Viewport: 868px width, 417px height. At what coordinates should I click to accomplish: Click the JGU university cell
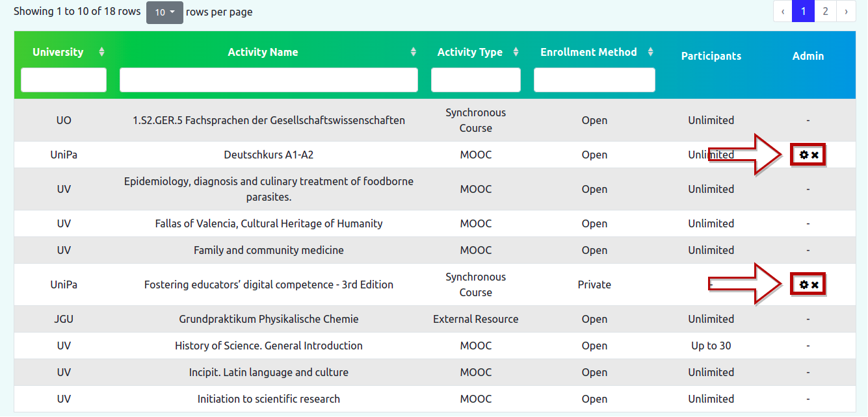click(64, 319)
